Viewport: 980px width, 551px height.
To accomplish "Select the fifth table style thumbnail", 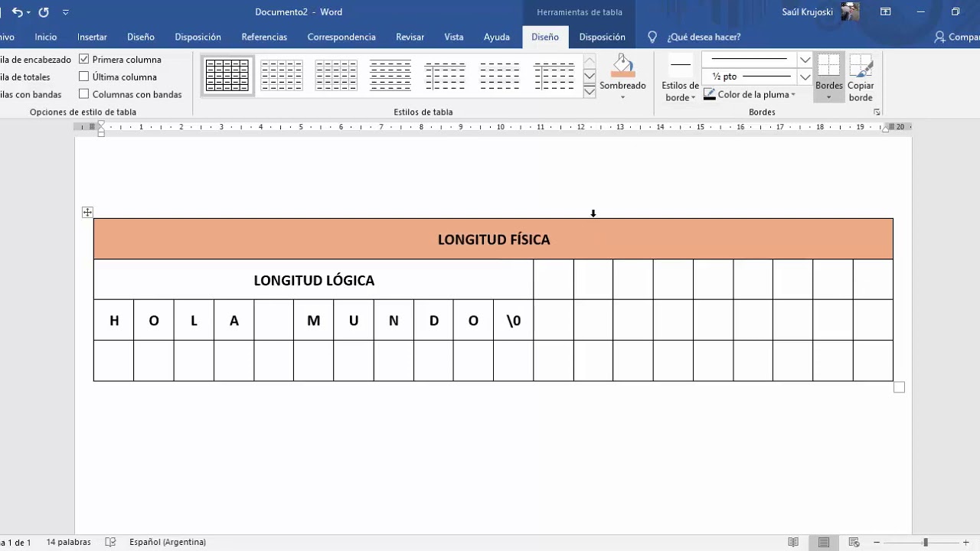I will click(x=445, y=75).
